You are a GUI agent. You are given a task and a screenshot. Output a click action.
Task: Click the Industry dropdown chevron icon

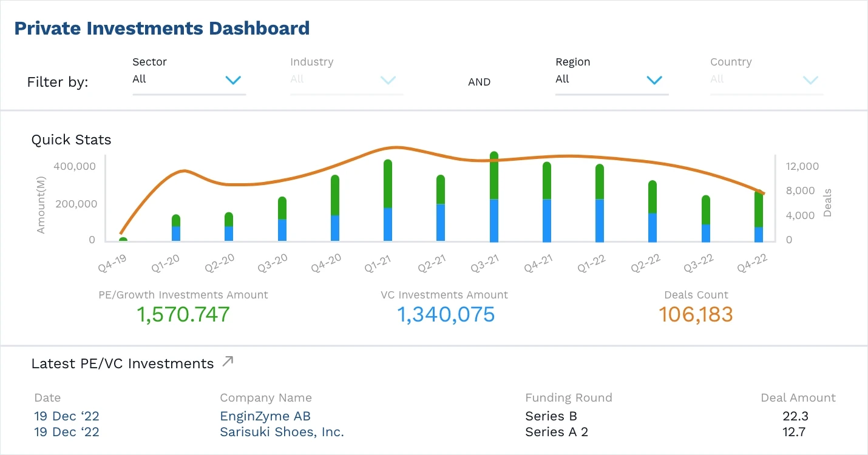(387, 79)
